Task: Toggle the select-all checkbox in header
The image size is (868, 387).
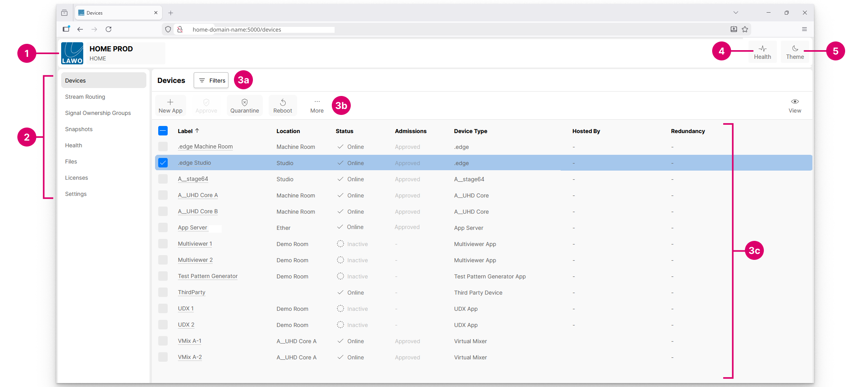Action: (x=163, y=131)
